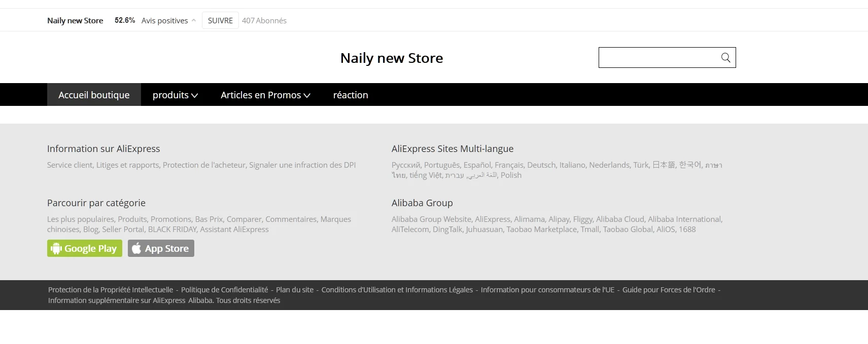This screenshot has height=344, width=868.
Task: Open the 1688 link
Action: pyautogui.click(x=687, y=230)
